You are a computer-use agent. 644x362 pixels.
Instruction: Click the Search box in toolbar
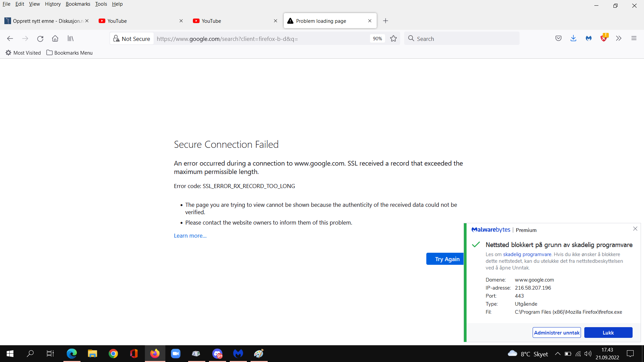462,39
